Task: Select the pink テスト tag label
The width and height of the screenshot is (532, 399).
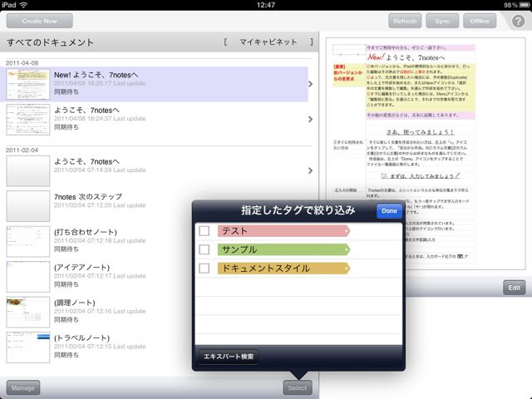Action: click(283, 231)
